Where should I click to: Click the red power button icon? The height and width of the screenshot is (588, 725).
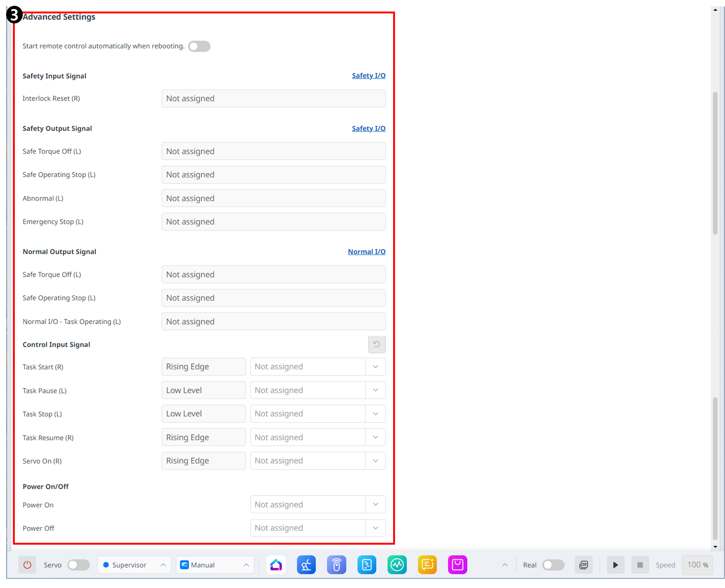coord(27,565)
